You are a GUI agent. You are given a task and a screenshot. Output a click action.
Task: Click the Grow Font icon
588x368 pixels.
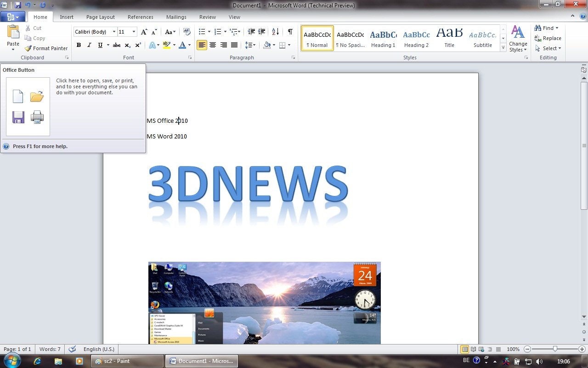click(x=144, y=32)
